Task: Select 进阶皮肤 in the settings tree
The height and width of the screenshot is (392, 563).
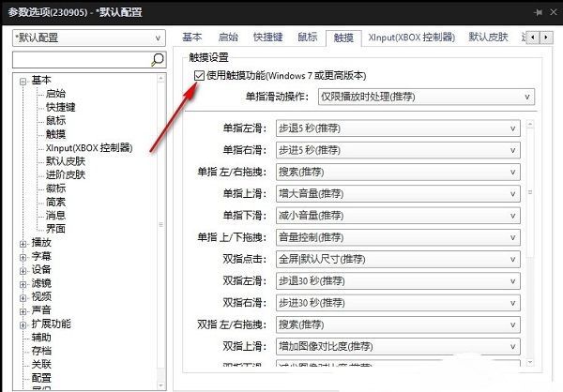Action: click(66, 174)
